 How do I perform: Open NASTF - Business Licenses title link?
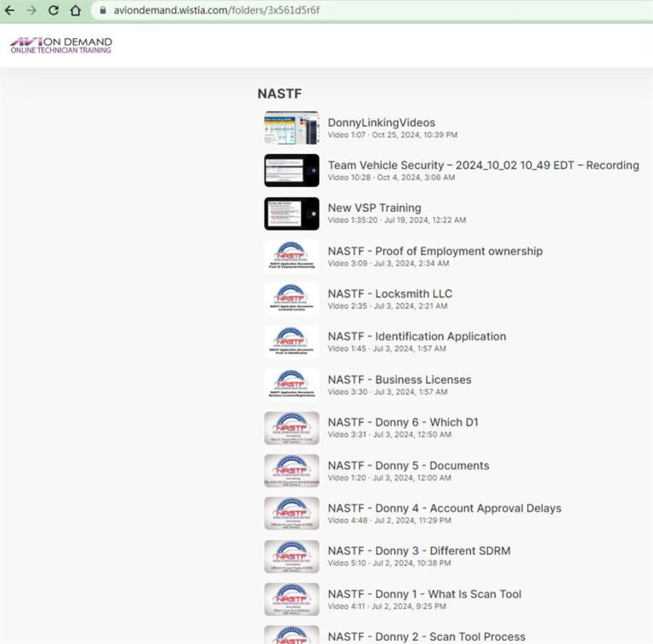pos(399,379)
